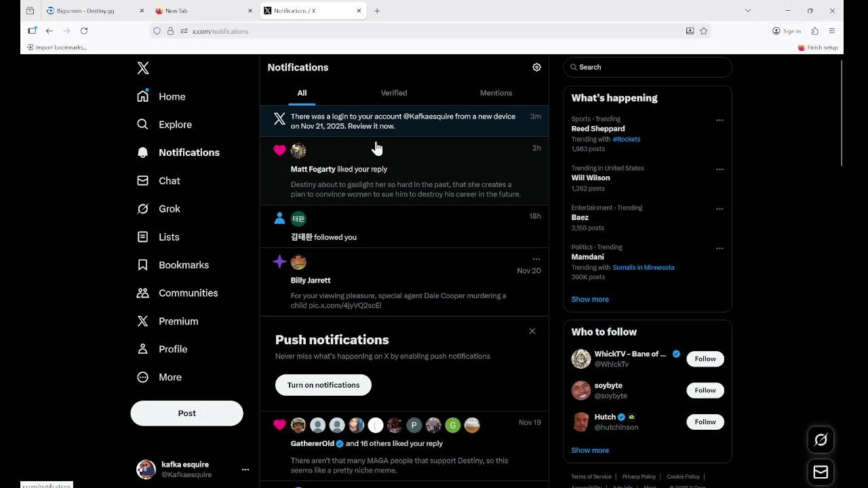Switch to Bigscreen - Destiny.gg browser tab
The height and width of the screenshot is (488, 868).
[x=95, y=11]
